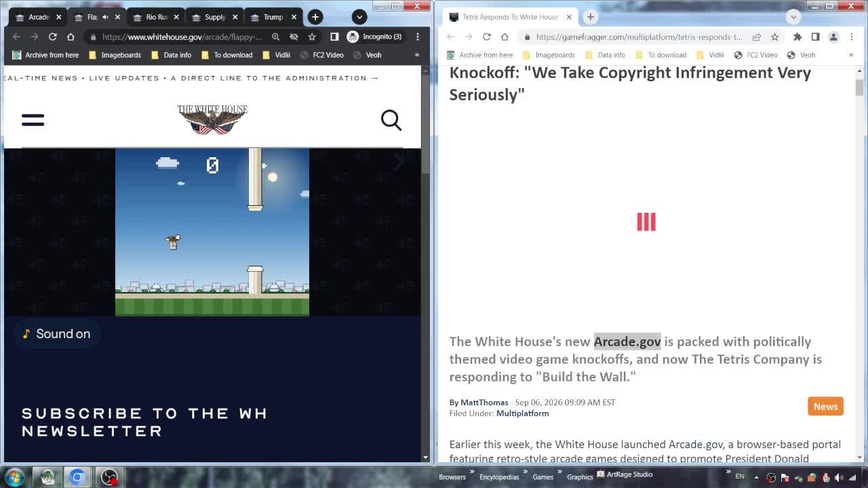Click the highlighted Arcade.gov text

[x=627, y=342]
